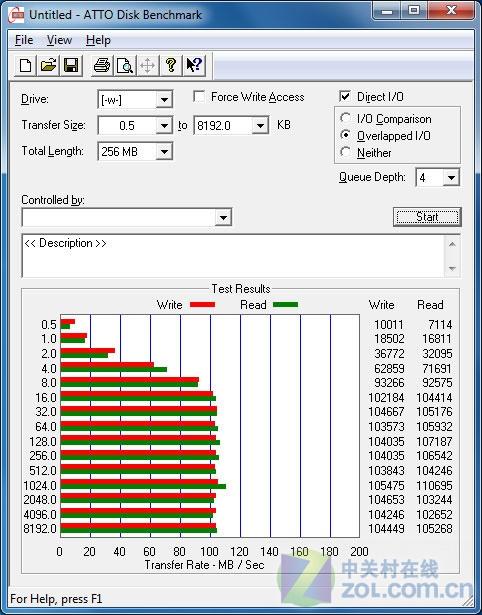Screen dimensions: 482x615
Task: Close the ATTO Disk Benchmark window
Action: click(x=451, y=11)
